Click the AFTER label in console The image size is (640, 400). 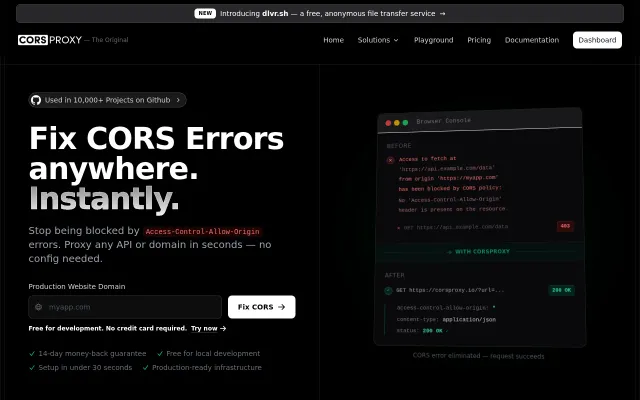(x=394, y=276)
